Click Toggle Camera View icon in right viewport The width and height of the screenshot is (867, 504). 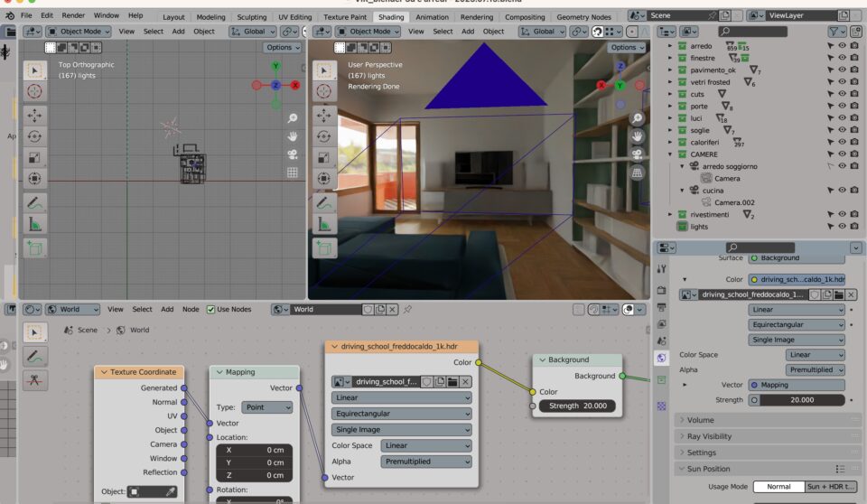point(637,154)
